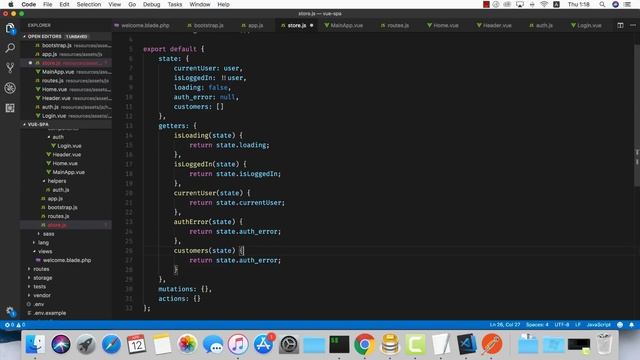The image size is (640, 360).
Task: Open Calendar from the dock
Action: (x=137, y=344)
